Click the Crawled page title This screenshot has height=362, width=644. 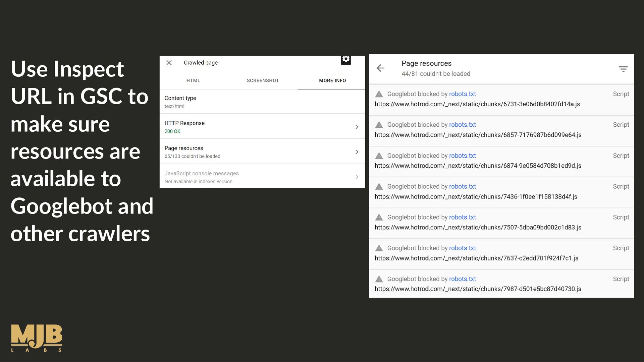pos(201,63)
